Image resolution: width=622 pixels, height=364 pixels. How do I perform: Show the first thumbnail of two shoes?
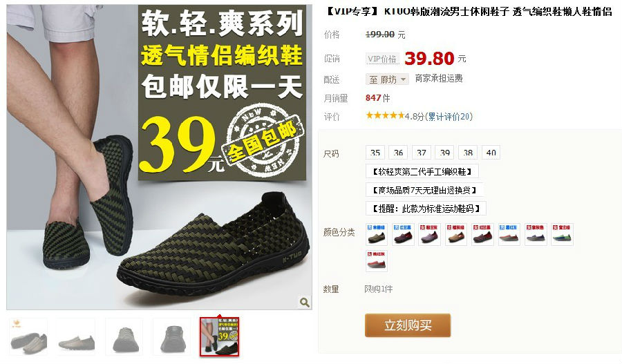pyautogui.click(x=28, y=336)
